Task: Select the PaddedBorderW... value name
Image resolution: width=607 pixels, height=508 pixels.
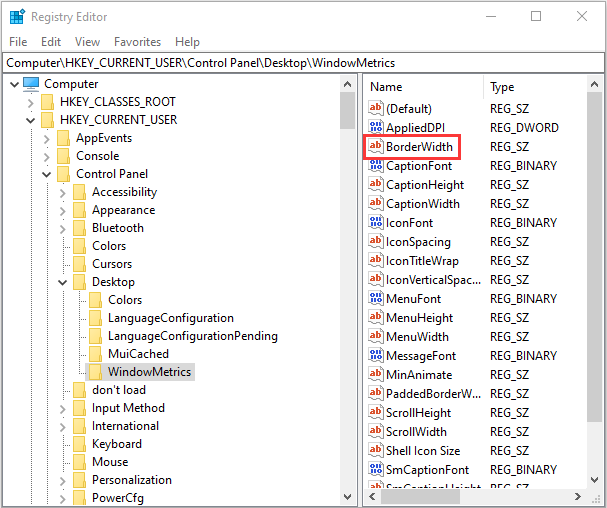Action: [433, 394]
